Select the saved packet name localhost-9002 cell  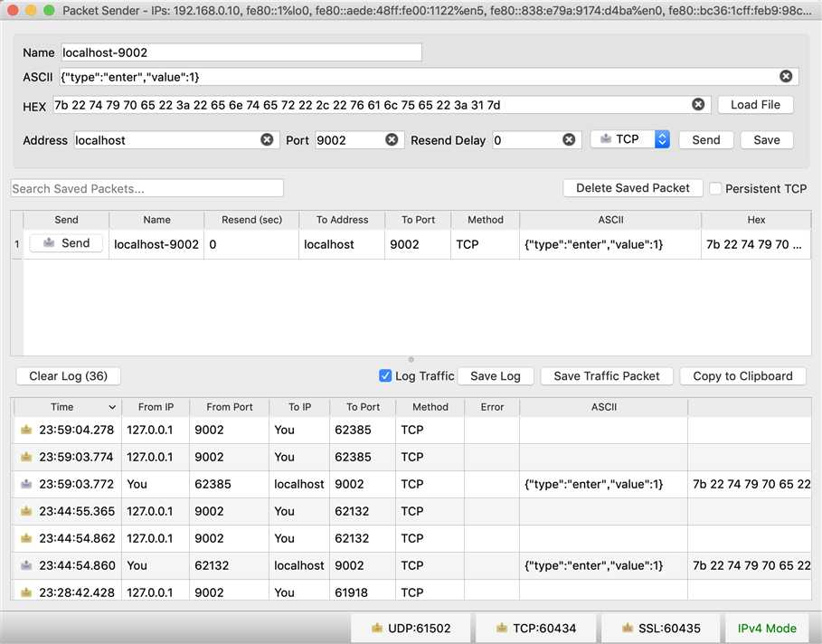[156, 244]
